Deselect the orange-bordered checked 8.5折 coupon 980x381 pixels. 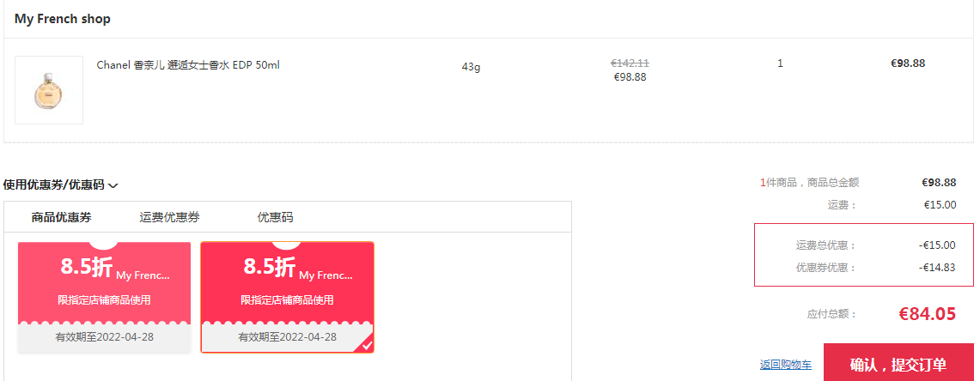pos(288,297)
